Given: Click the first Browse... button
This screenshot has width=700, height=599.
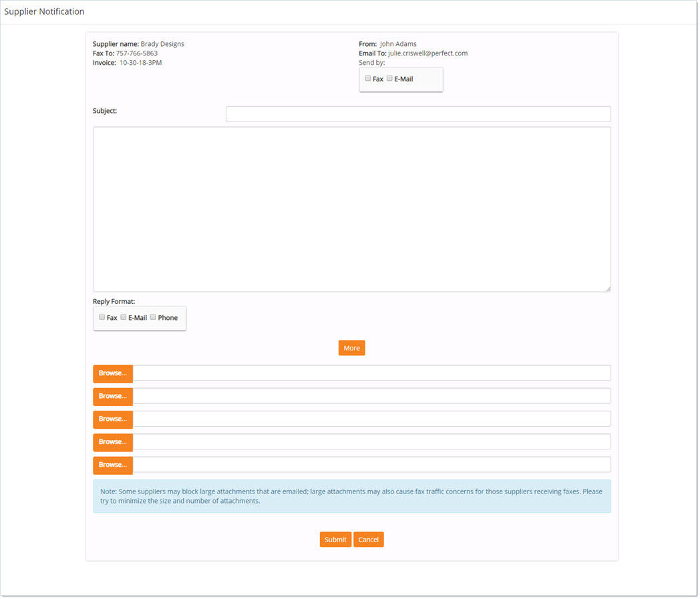Looking at the screenshot, I should 113,373.
